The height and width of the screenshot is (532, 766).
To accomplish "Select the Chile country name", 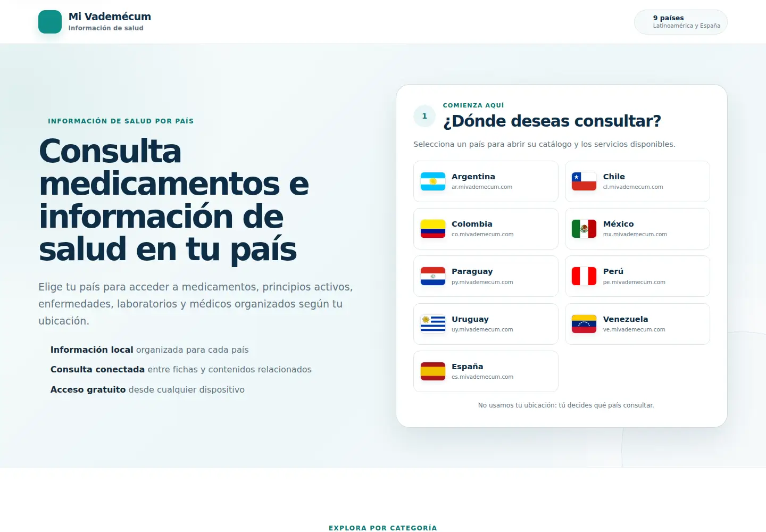I will (614, 177).
